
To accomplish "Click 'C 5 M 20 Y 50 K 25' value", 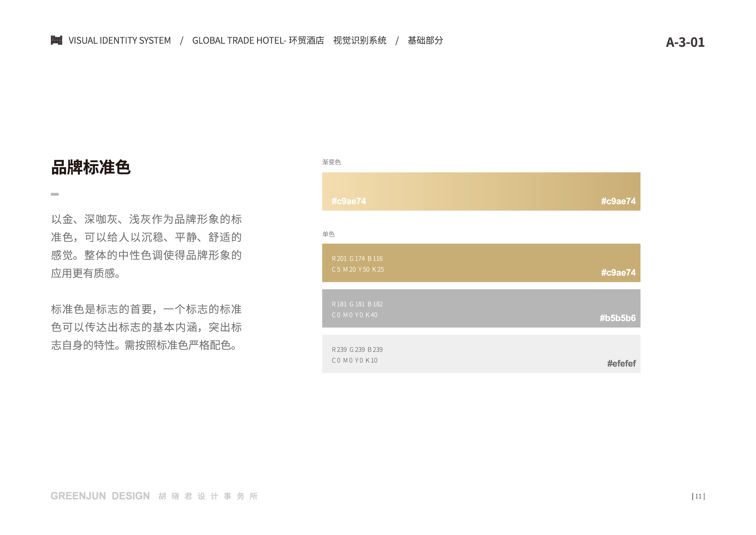I will [358, 270].
